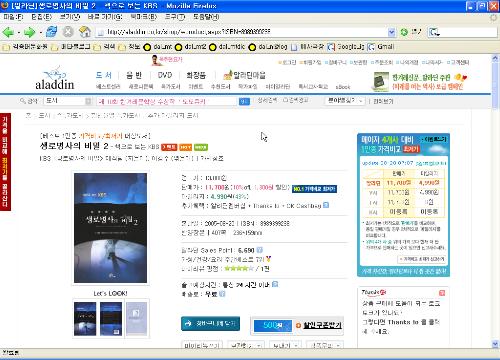The height and width of the screenshot is (360, 500).
Task: Open the 보기(V) menu
Action: point(70,17)
